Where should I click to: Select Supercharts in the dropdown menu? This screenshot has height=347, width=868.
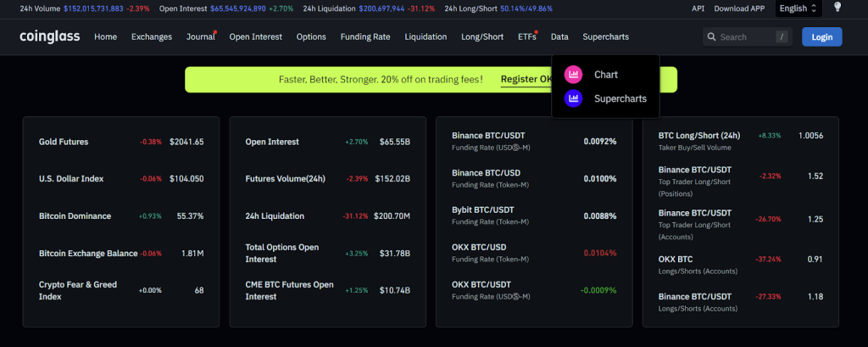[605, 98]
